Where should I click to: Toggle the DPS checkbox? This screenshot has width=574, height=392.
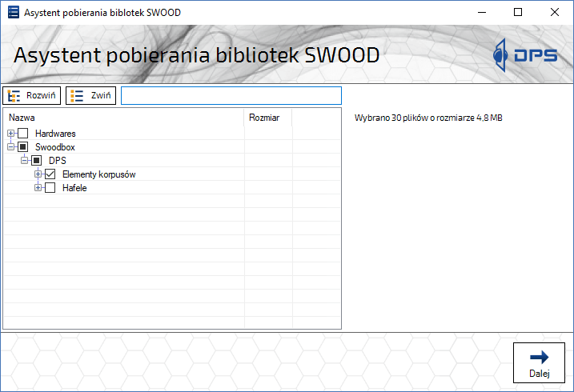[37, 161]
